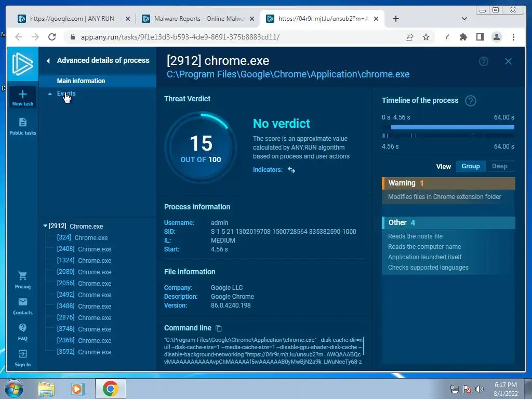The height and width of the screenshot is (399, 532).
Task: Click the ANY.RUN logo icon
Action: [23, 64]
